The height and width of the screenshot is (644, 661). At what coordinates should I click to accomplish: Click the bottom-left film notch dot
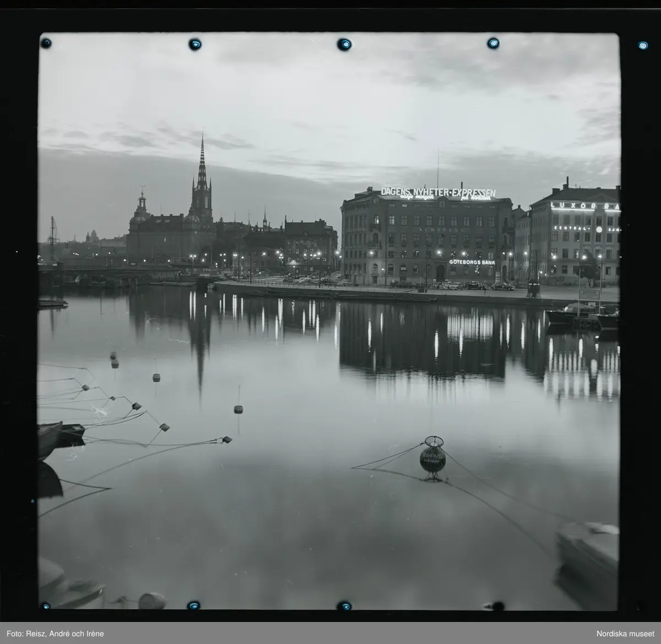(x=46, y=606)
